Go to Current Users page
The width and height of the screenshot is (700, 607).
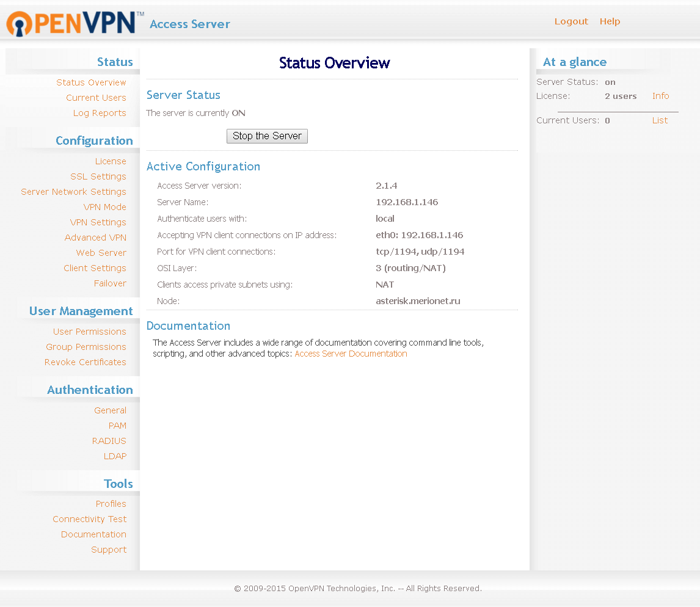click(96, 98)
